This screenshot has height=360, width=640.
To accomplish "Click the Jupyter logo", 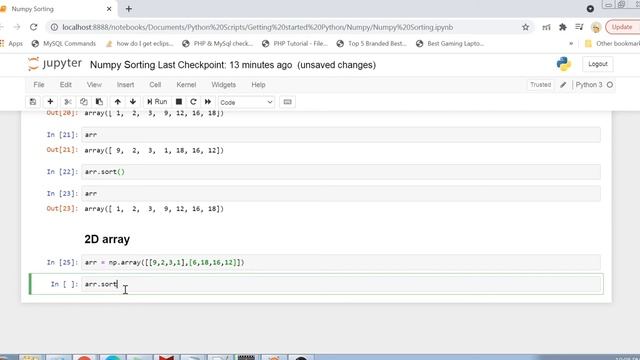I will 55,64.
